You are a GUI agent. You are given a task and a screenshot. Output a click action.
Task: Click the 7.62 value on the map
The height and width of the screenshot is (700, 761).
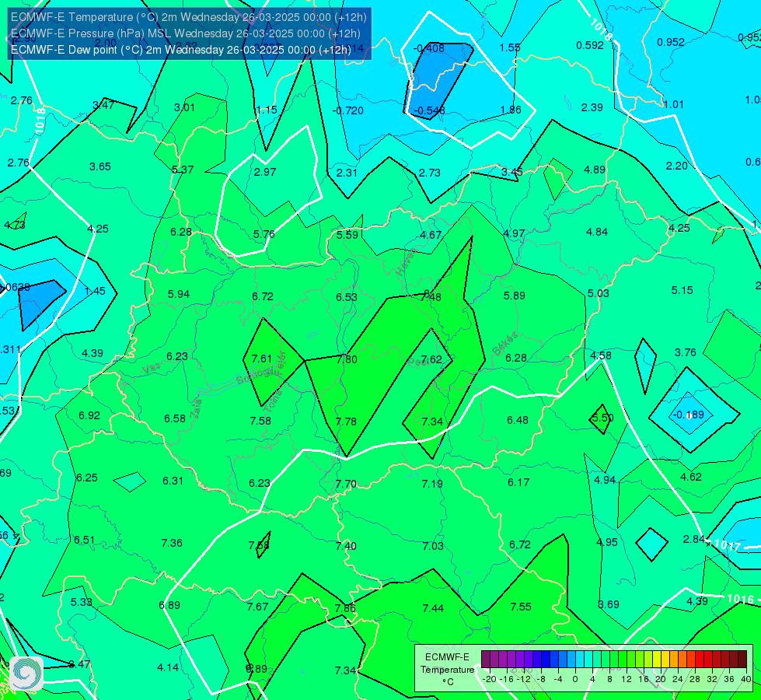431,359
